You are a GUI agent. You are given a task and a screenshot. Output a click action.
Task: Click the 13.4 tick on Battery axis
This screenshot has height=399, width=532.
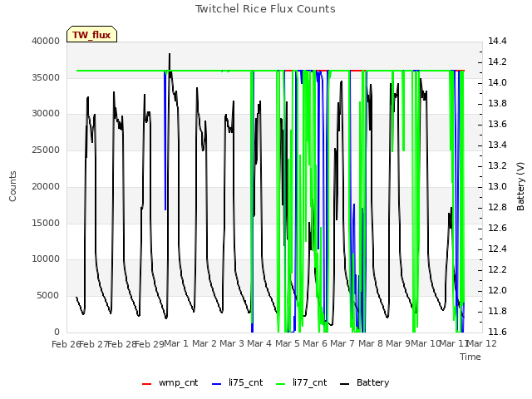click(497, 145)
